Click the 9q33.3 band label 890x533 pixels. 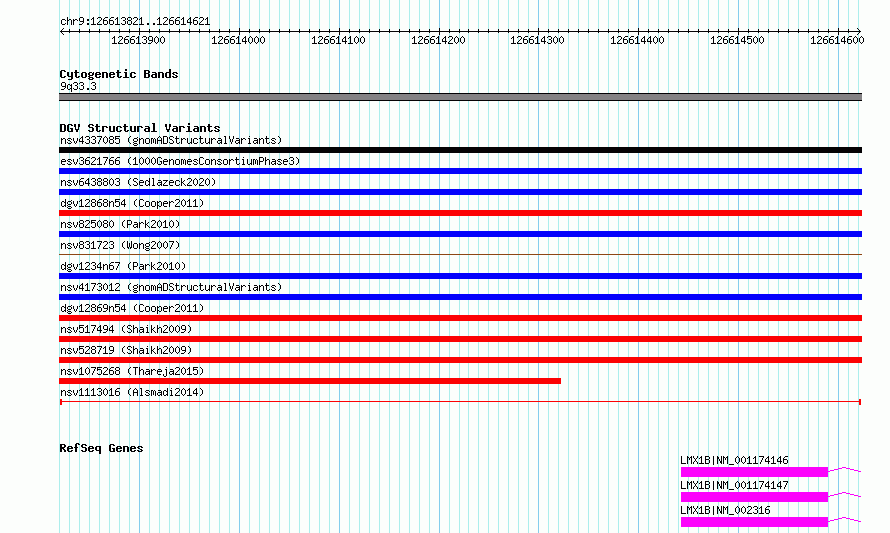(x=78, y=86)
